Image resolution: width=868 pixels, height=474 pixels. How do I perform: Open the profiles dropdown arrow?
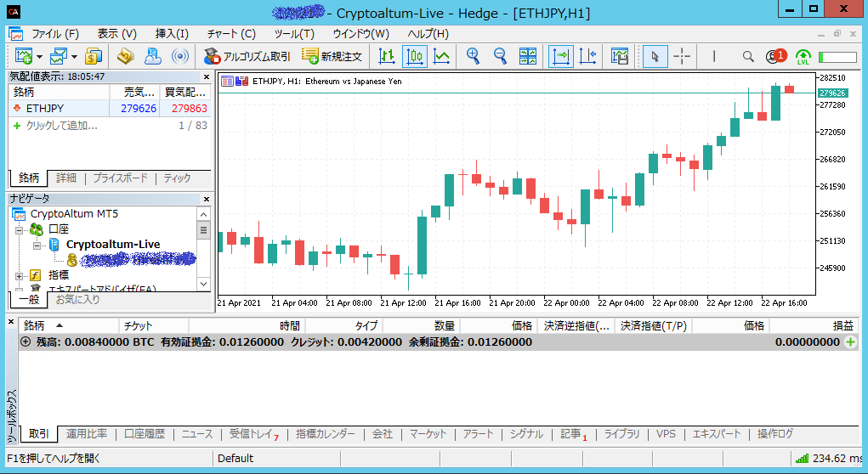pyautogui.click(x=74, y=56)
